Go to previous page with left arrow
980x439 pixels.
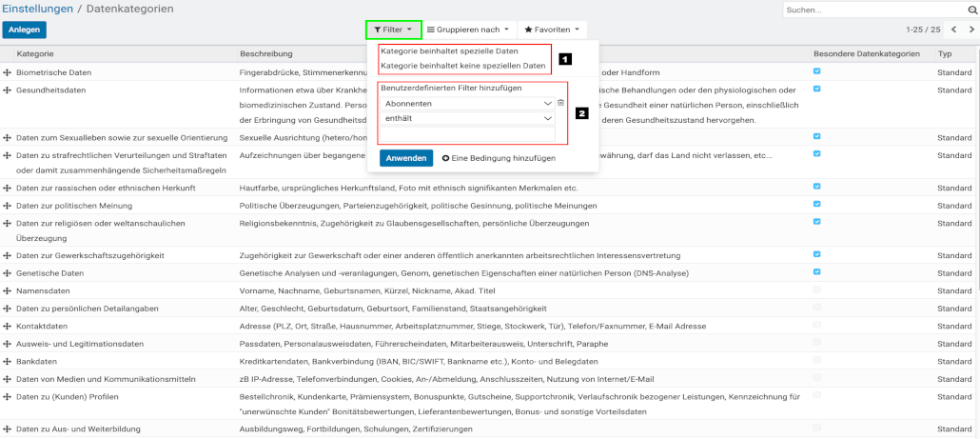pos(954,30)
